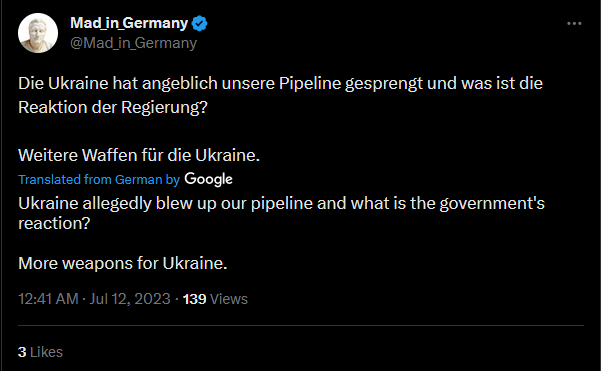Click the 139 Views counter
Viewport: 601px width, 371px height.
click(x=215, y=299)
